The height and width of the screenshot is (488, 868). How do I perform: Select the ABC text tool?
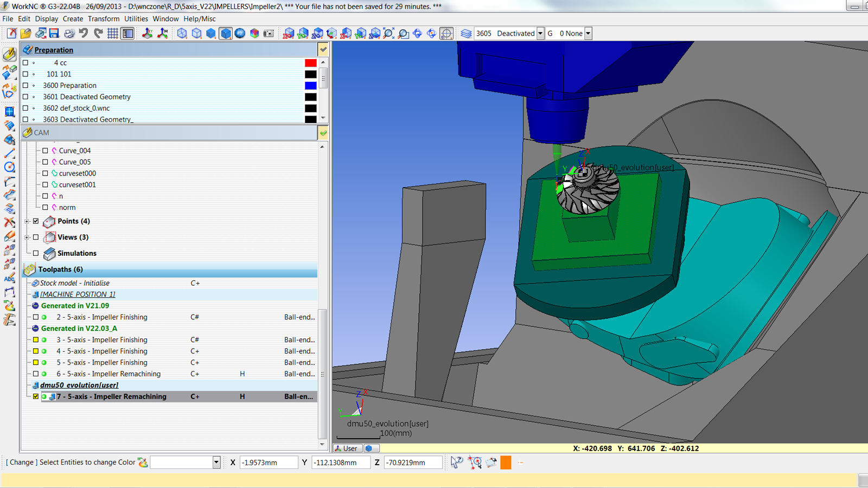click(9, 279)
